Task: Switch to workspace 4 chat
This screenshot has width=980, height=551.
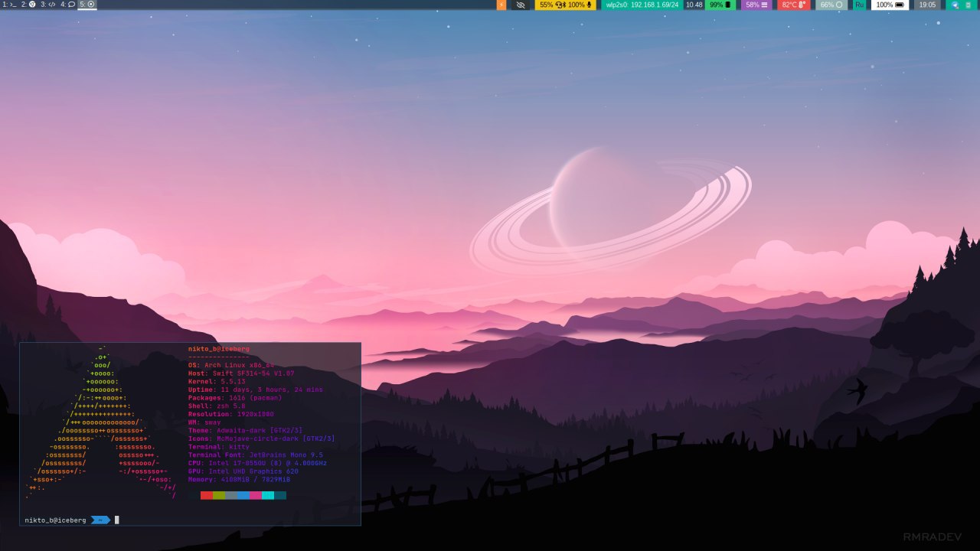Action: tap(67, 5)
